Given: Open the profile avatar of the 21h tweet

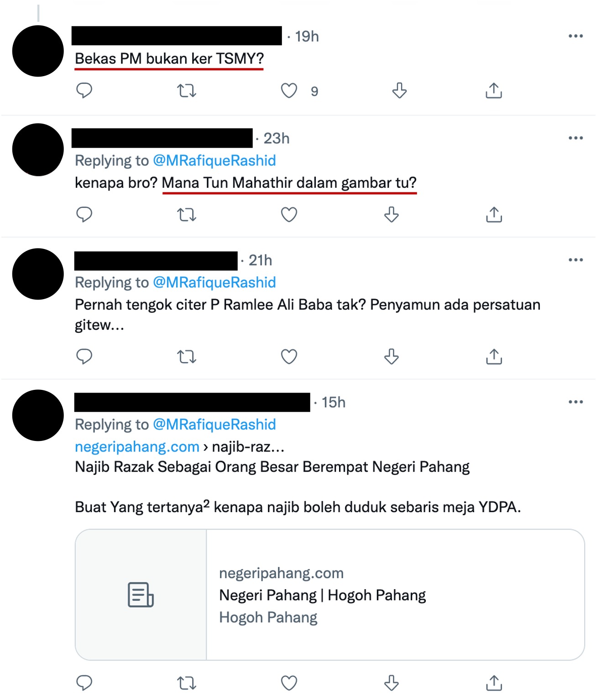Looking at the screenshot, I should point(38,274).
